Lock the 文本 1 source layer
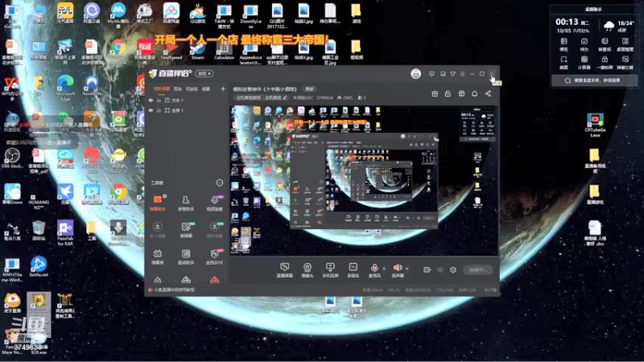Screen dimensions: 644x362 point(159,100)
